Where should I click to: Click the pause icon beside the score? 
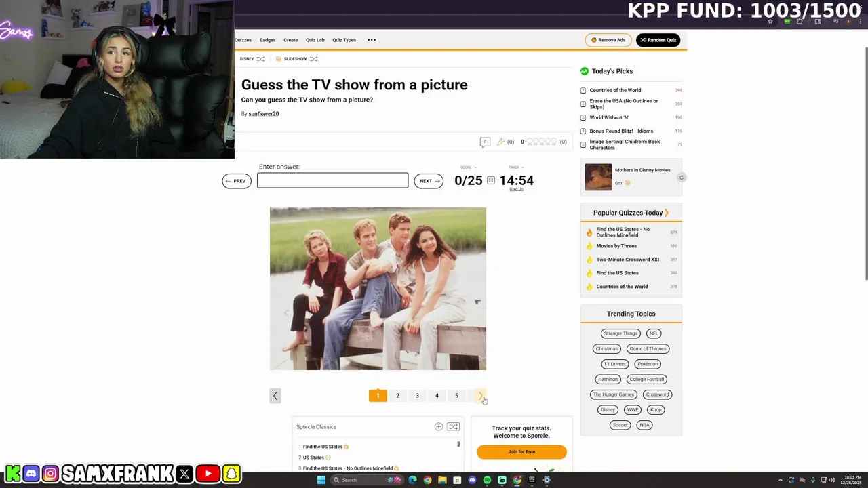tap(491, 180)
